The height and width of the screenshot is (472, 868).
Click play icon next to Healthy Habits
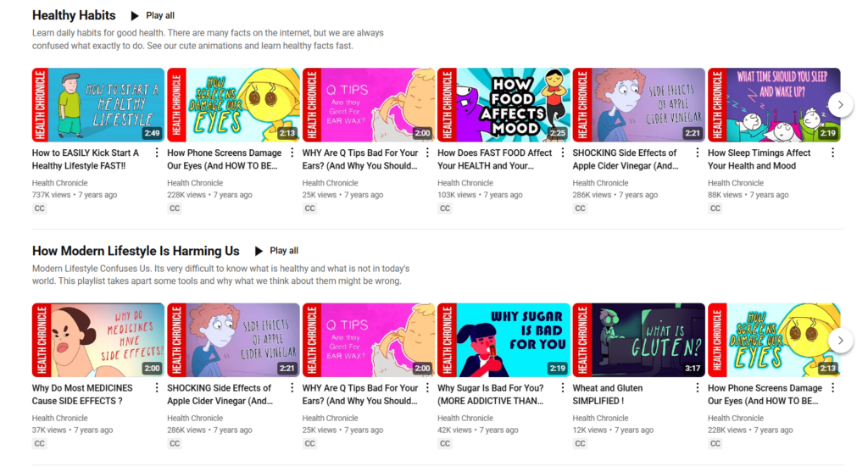coord(135,16)
